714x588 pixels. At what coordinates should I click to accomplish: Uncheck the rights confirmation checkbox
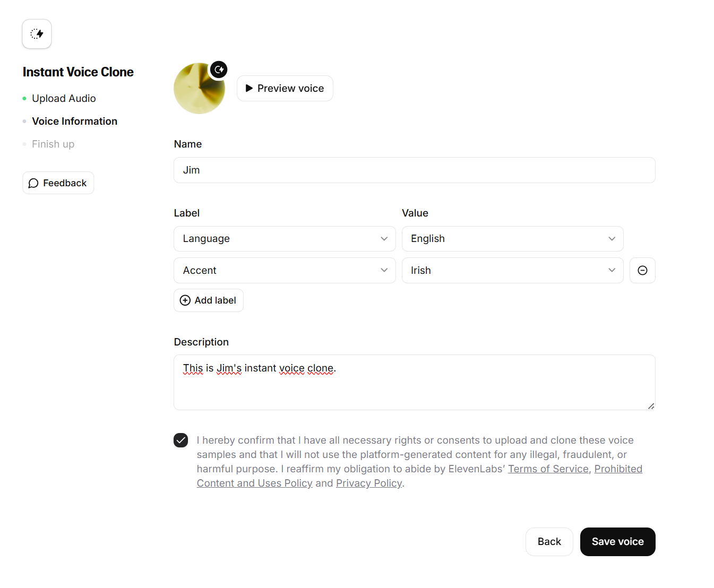coord(181,440)
